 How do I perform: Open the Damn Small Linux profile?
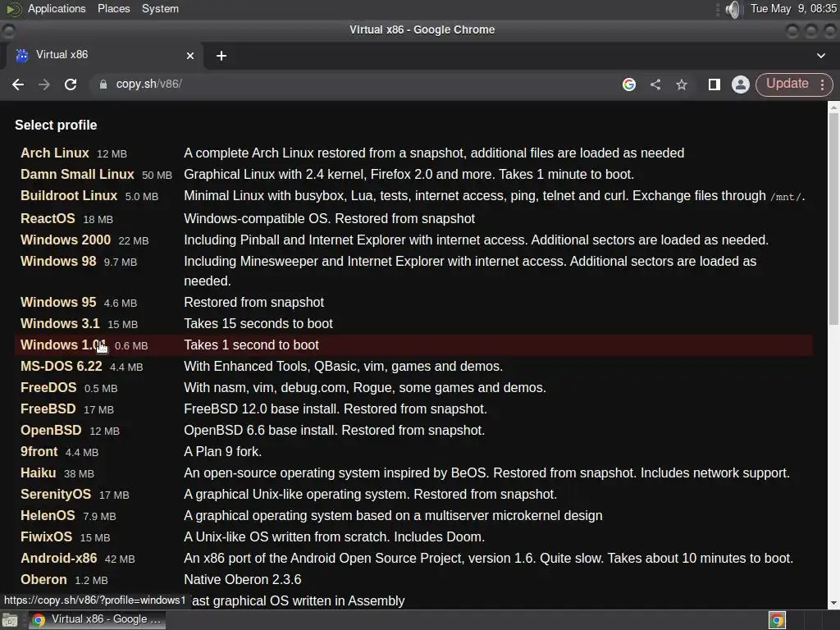77,174
